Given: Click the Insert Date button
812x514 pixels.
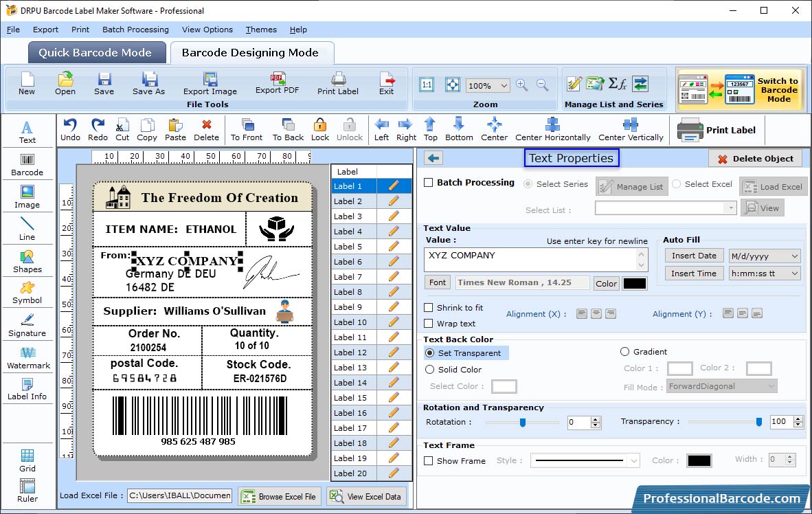Looking at the screenshot, I should 694,256.
